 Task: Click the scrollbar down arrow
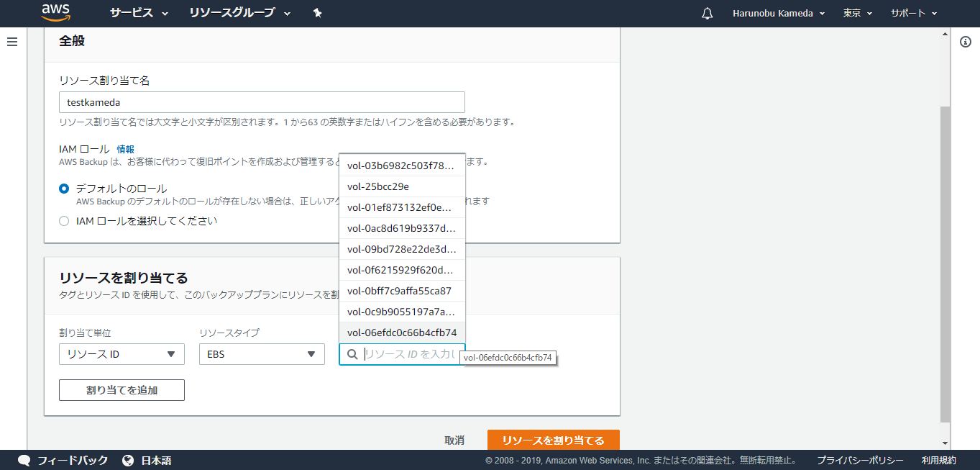pos(945,443)
